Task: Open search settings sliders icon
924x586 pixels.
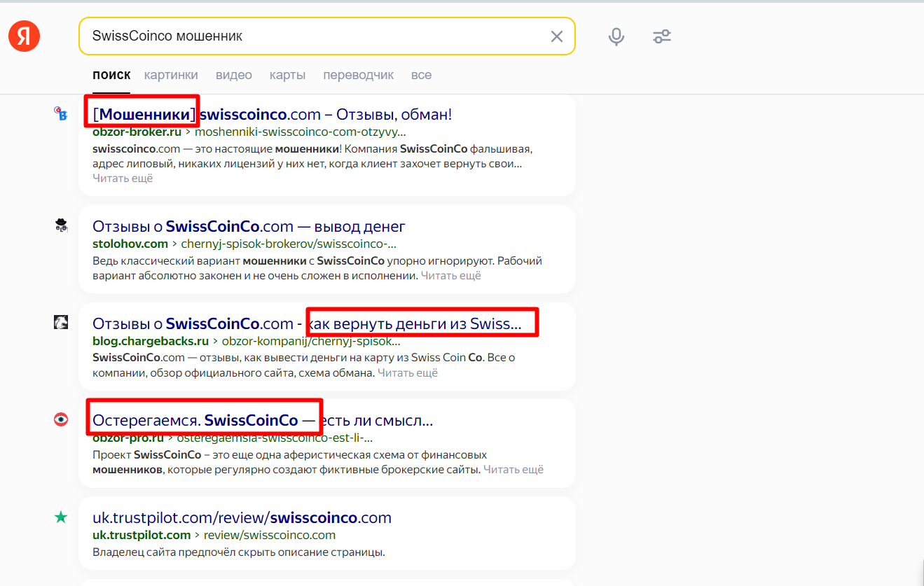Action: (662, 36)
